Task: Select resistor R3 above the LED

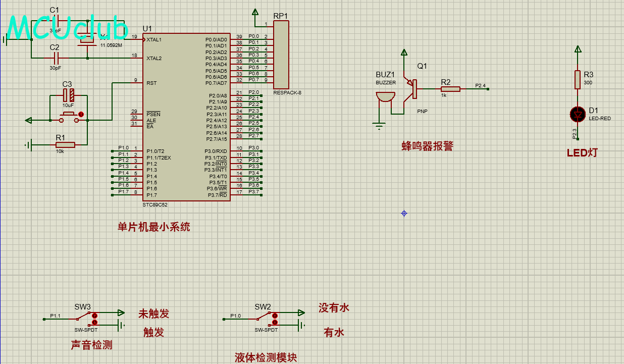Action: click(578, 80)
